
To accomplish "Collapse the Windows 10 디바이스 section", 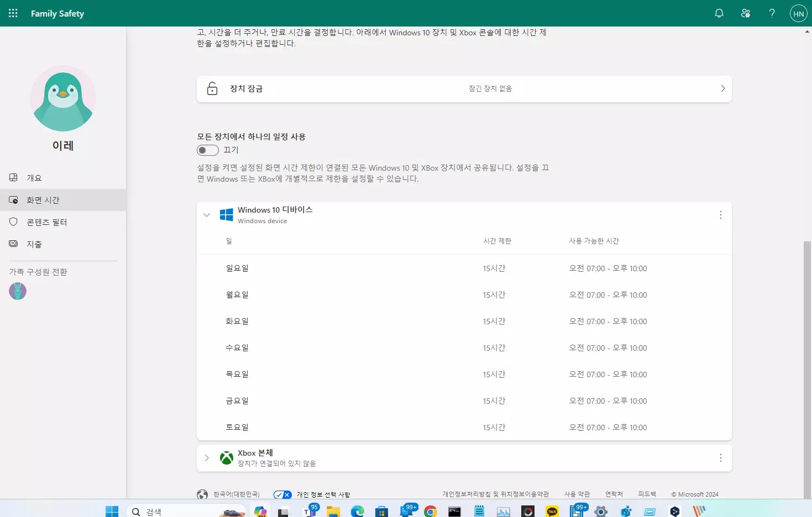I will pos(207,215).
